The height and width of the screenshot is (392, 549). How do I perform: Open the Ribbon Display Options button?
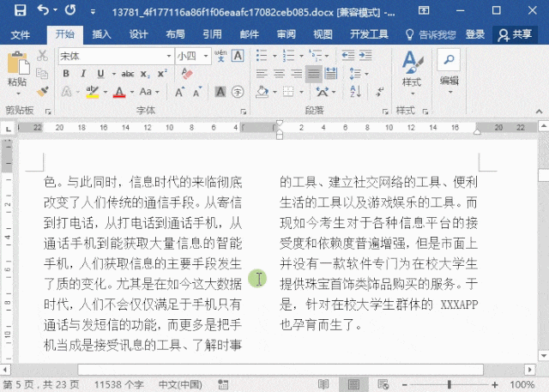pos(424,10)
